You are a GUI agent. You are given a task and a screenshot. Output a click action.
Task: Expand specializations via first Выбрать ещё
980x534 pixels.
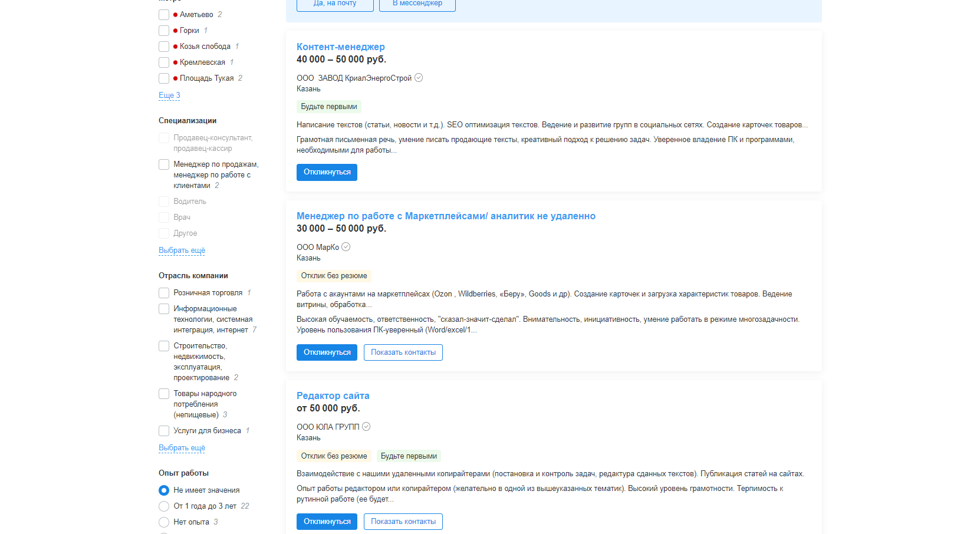click(182, 250)
